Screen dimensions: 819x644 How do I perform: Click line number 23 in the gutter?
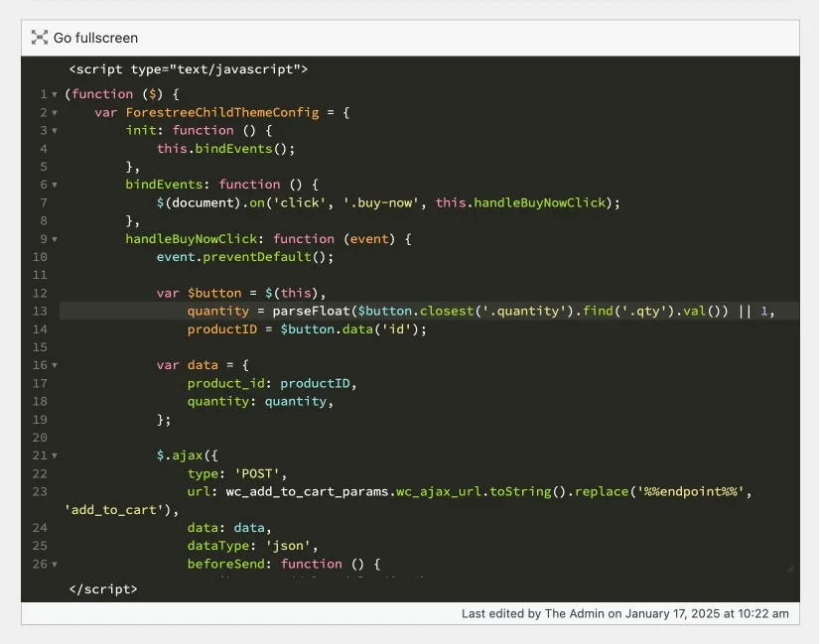click(x=40, y=492)
